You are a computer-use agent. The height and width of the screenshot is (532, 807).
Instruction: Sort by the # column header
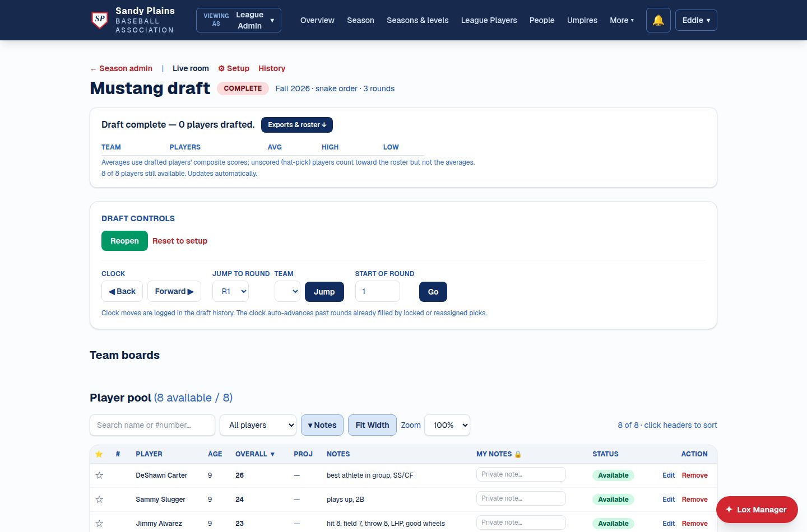click(118, 454)
